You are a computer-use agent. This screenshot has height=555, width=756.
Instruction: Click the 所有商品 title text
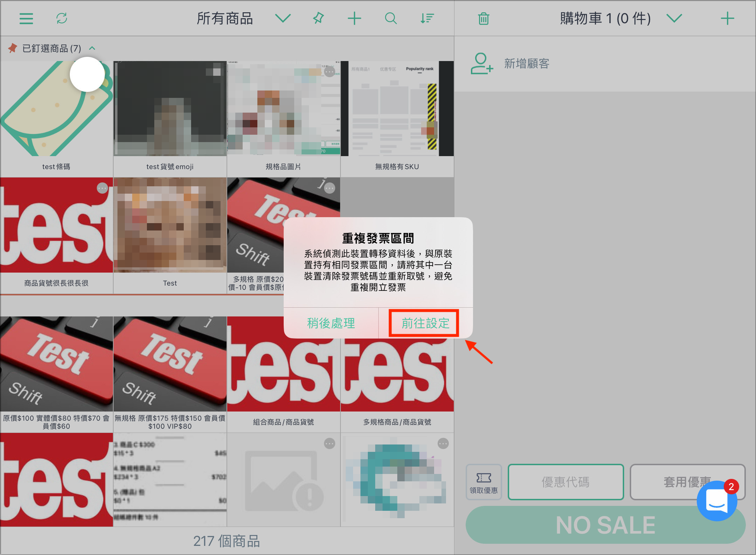225,18
